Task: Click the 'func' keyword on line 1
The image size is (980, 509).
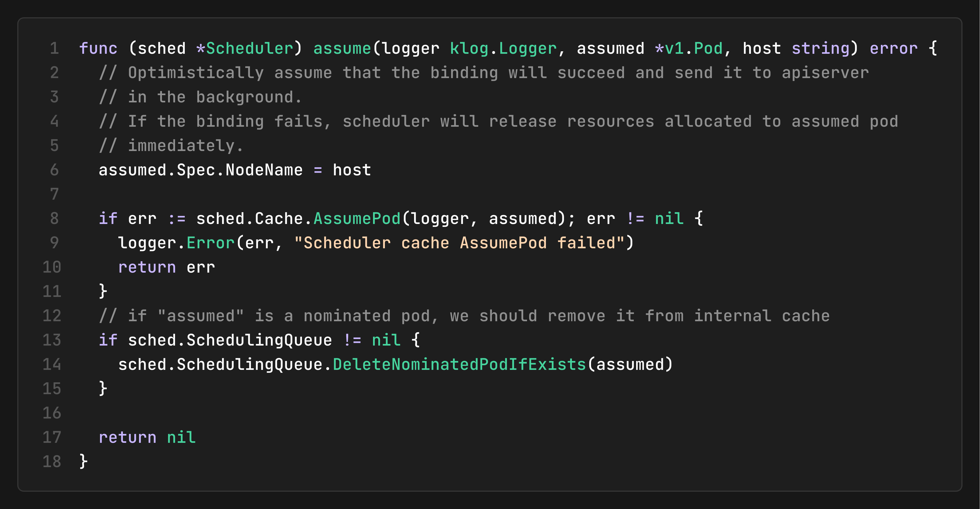Action: point(98,49)
